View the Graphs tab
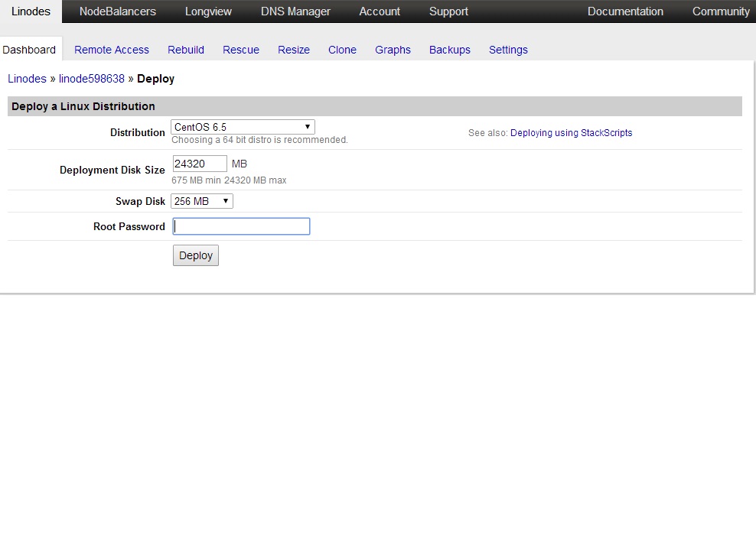Screen dimensions: 756x552 (393, 50)
